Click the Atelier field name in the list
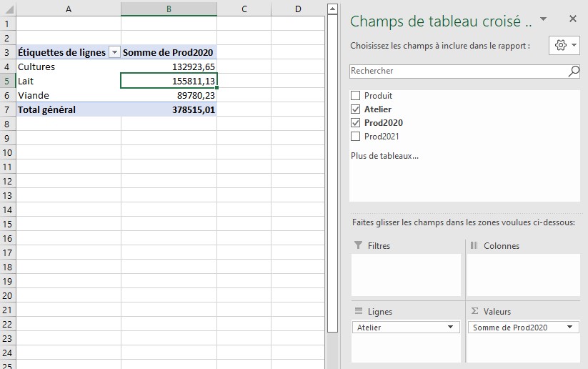This screenshot has width=588, height=369. pos(378,109)
